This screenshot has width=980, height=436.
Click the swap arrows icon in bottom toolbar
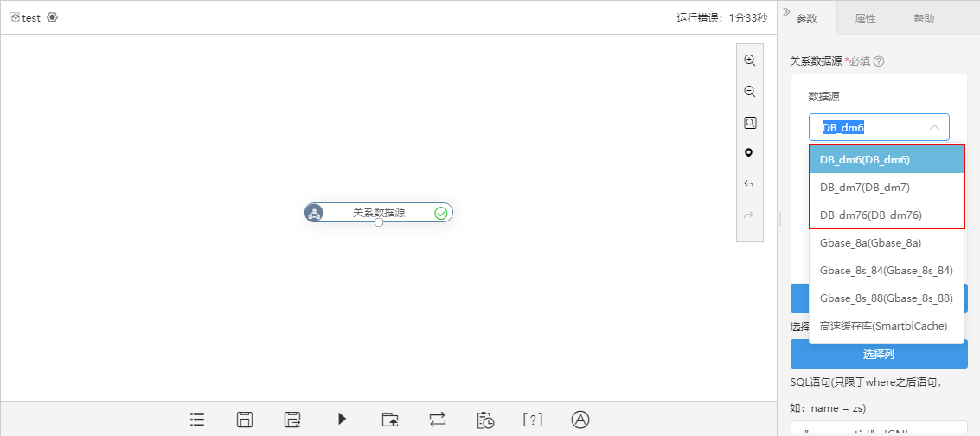[x=438, y=420]
